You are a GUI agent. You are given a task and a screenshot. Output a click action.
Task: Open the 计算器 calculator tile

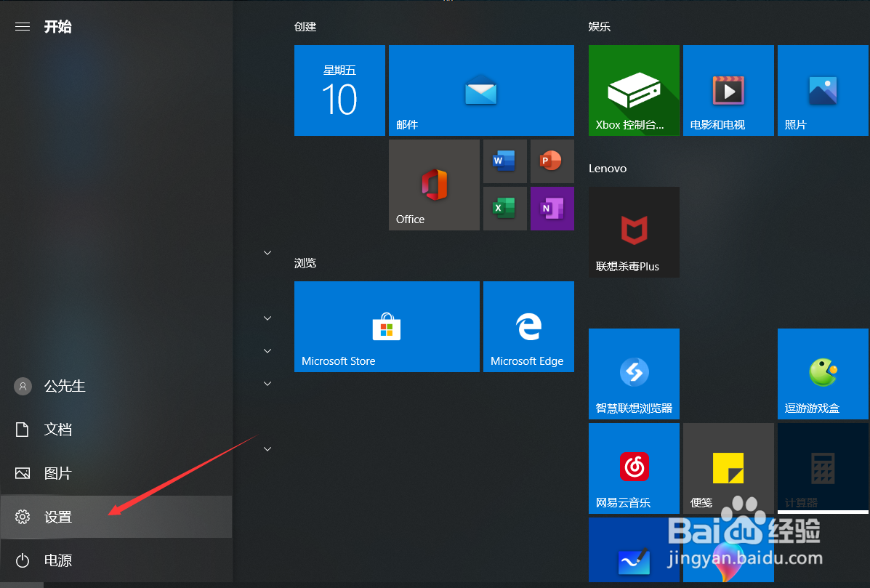(x=823, y=468)
